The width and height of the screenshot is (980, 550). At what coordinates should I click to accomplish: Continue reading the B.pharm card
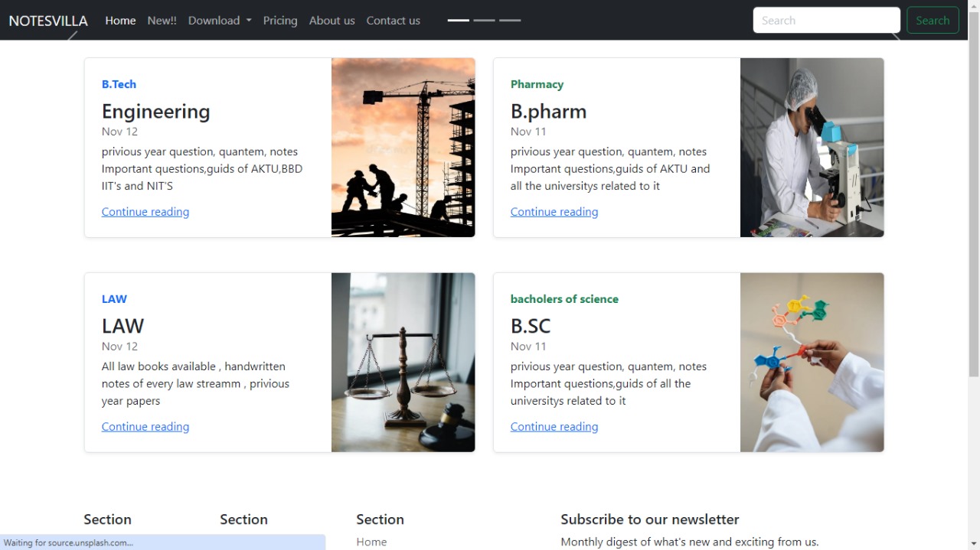(x=554, y=212)
